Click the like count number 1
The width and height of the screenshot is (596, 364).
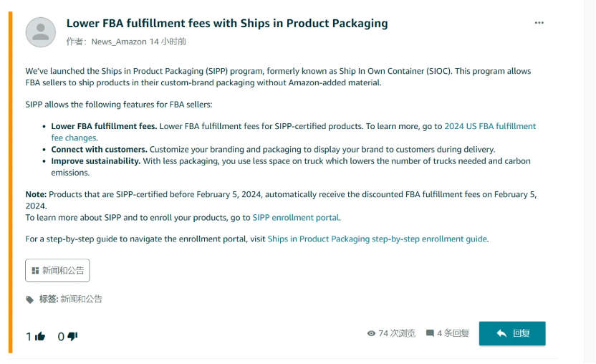[29, 337]
